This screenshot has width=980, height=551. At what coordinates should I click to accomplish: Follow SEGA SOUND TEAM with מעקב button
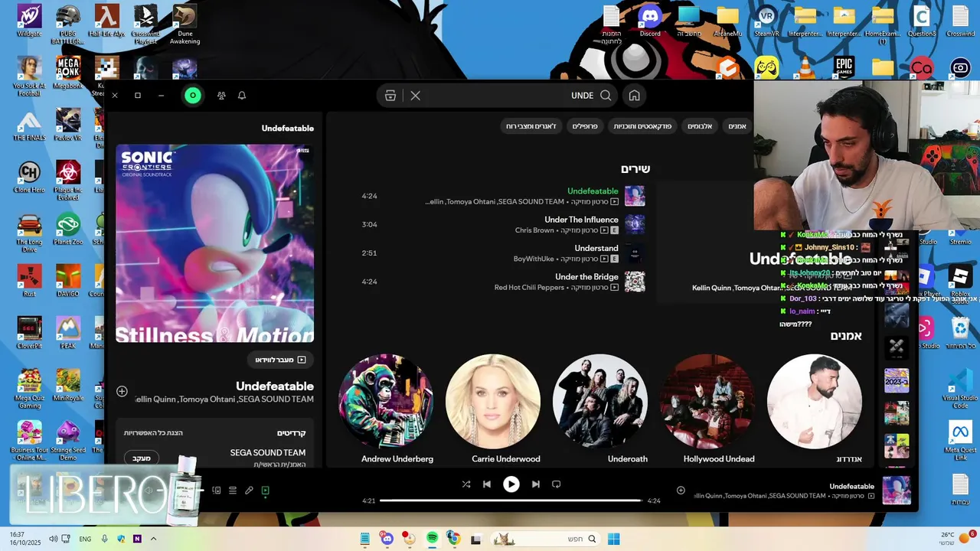(142, 458)
